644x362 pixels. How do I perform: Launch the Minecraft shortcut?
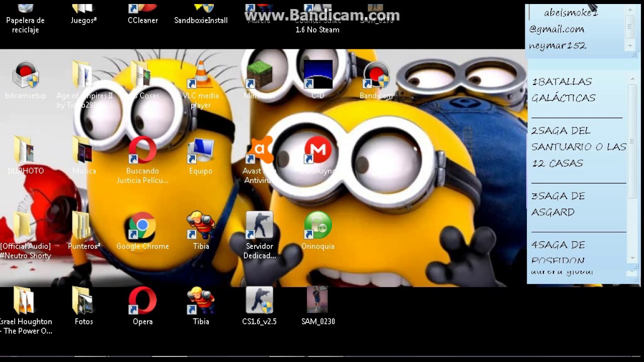260,80
